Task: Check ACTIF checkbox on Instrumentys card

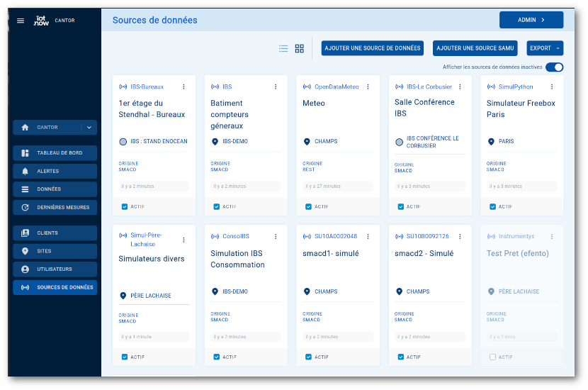Action: 492,357
